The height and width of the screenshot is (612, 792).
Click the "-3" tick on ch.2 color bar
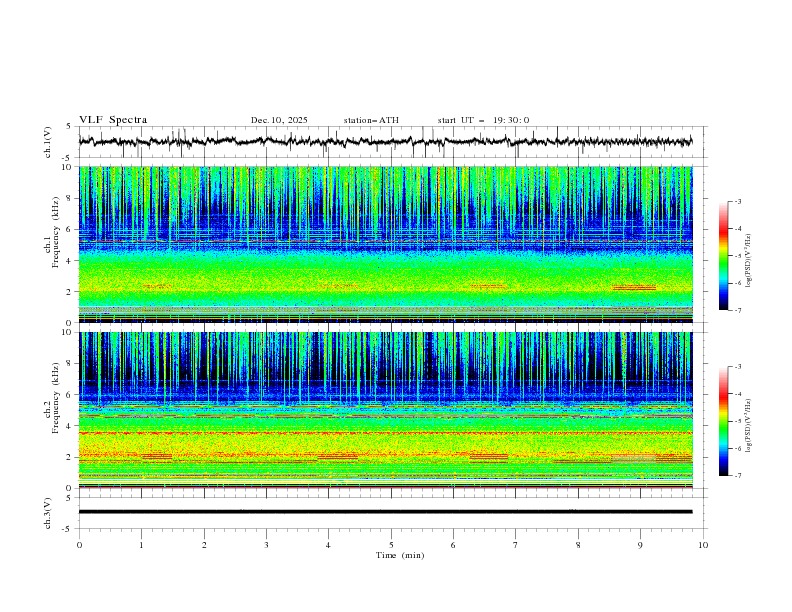[x=737, y=367]
